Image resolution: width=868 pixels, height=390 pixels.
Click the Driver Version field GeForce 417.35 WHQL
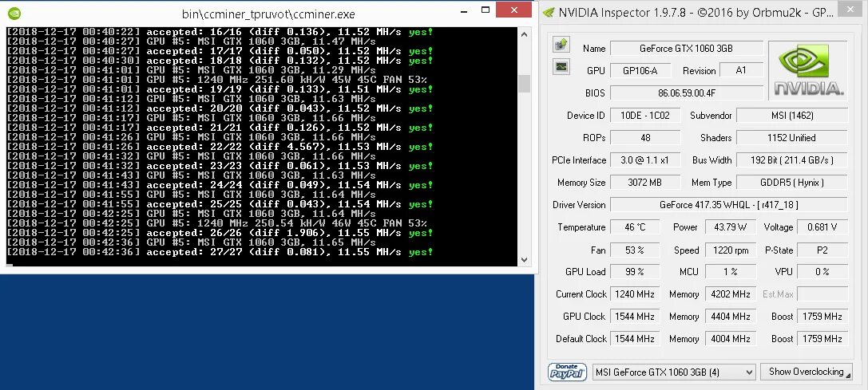click(728, 205)
